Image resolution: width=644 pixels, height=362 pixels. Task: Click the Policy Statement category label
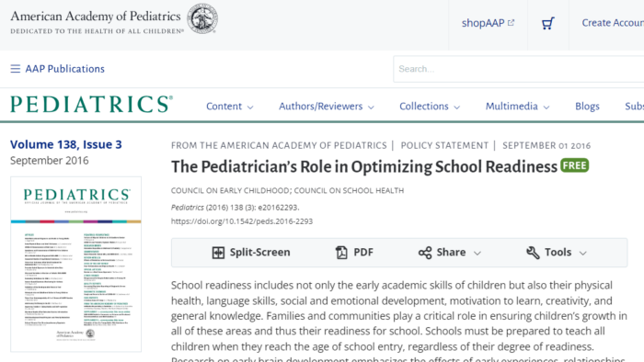(x=444, y=145)
